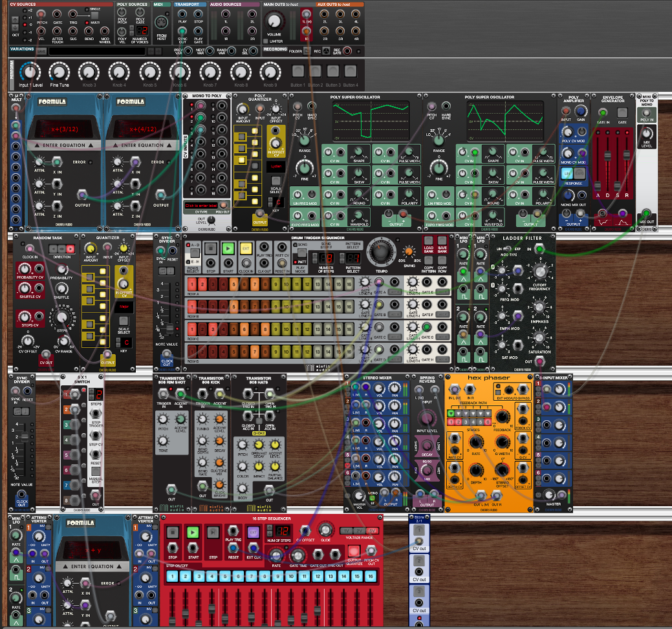Screen dimensions: 672x629
Task: Start the 16 Step Sequencer with its play button
Action: (x=193, y=533)
